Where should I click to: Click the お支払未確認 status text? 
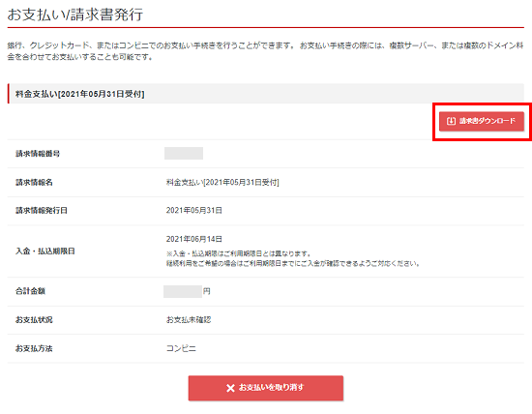tap(189, 319)
